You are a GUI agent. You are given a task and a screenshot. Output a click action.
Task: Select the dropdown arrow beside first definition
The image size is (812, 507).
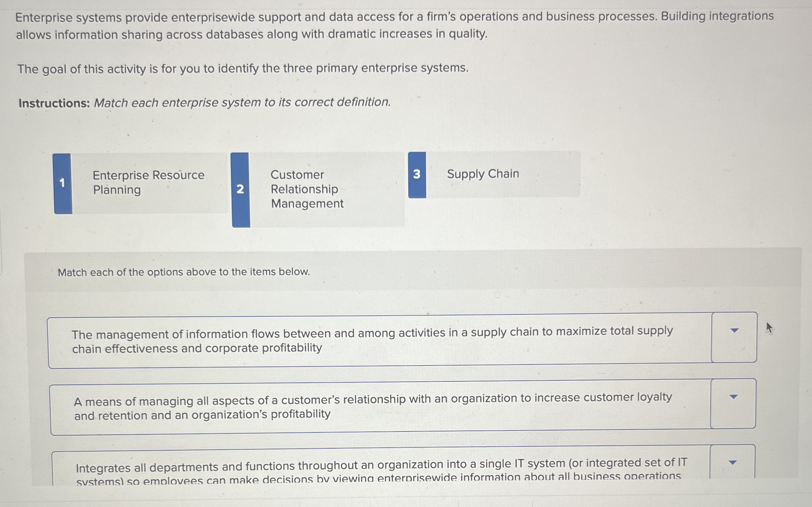click(x=733, y=330)
